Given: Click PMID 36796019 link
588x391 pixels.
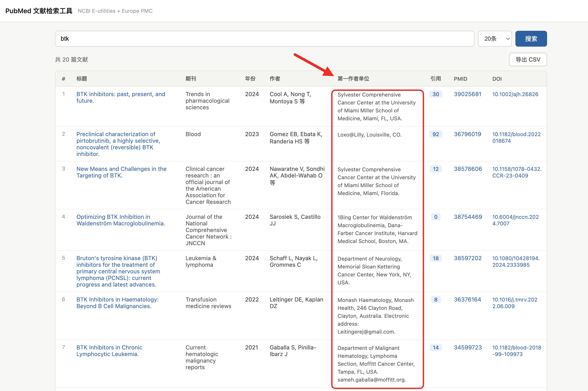Looking at the screenshot, I should click(x=467, y=134).
